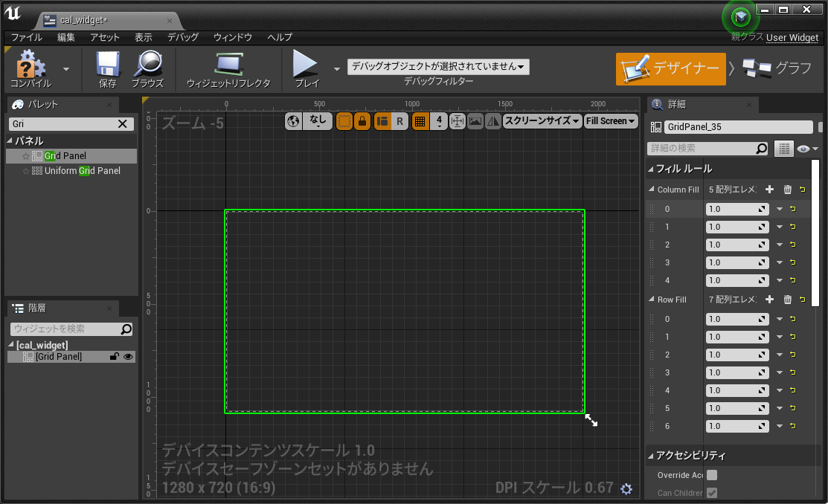Add element to Column Fill array
Image resolution: width=828 pixels, height=504 pixels.
(769, 190)
